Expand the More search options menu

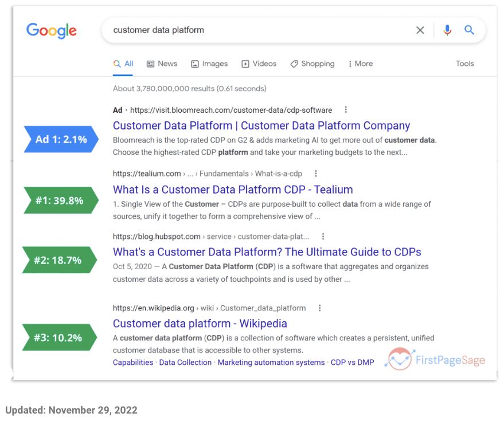point(360,64)
